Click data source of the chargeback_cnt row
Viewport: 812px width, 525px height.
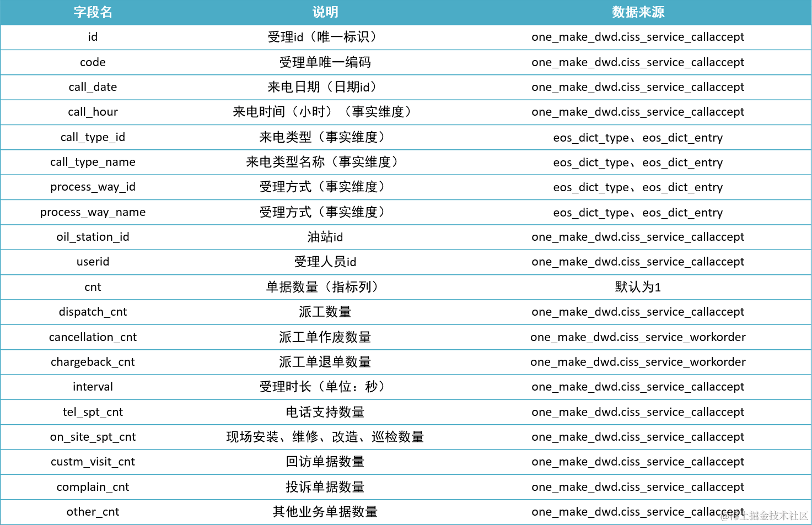(638, 362)
